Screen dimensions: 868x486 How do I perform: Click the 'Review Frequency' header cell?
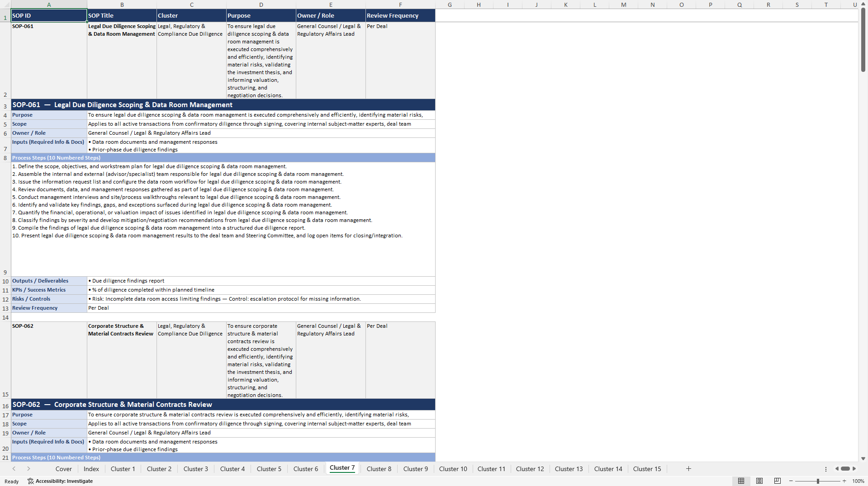[400, 15]
